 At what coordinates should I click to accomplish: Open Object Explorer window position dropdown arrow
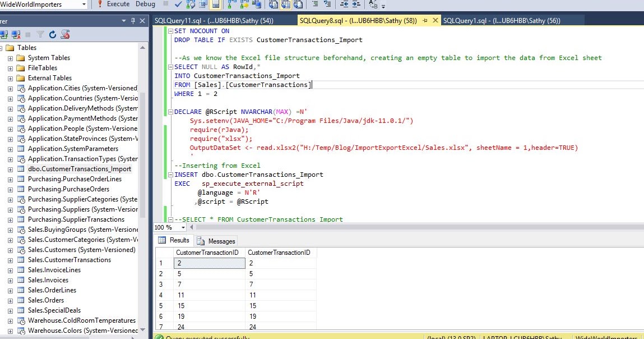[x=124, y=21]
